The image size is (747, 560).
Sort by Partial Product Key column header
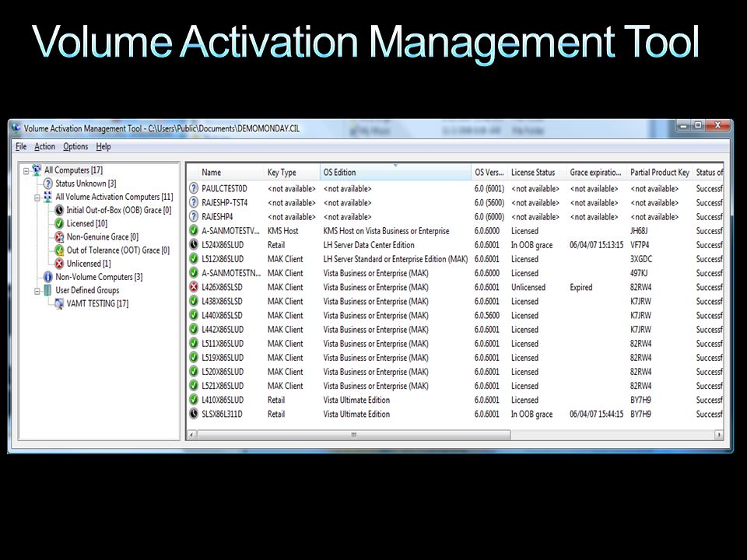(x=660, y=173)
